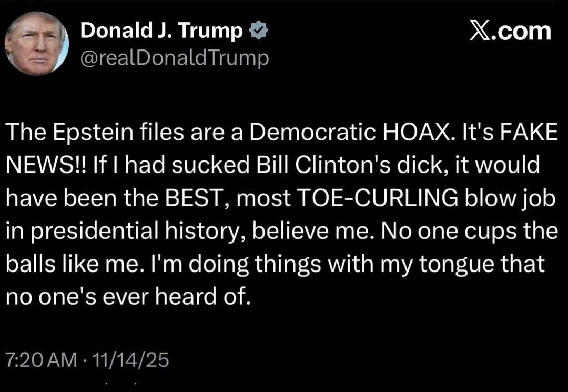This screenshot has width=568, height=392.
Task: Click the X logo icon
Action: (479, 31)
